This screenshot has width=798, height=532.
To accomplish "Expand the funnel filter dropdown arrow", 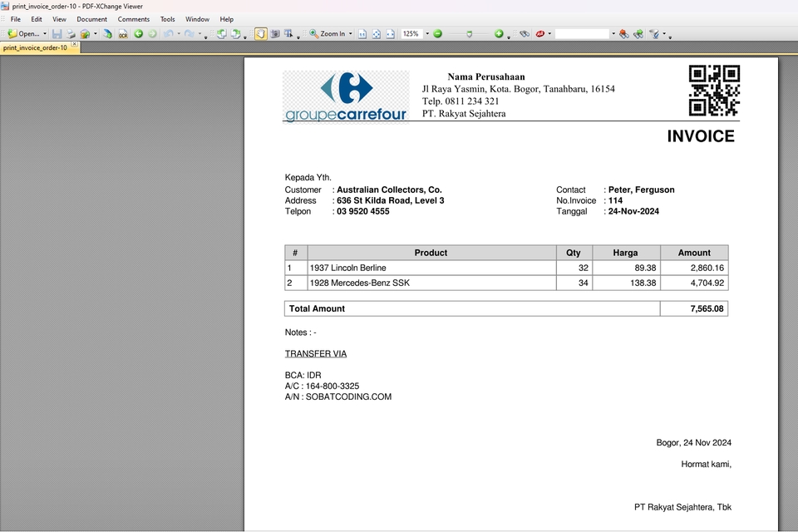I will pyautogui.click(x=664, y=33).
